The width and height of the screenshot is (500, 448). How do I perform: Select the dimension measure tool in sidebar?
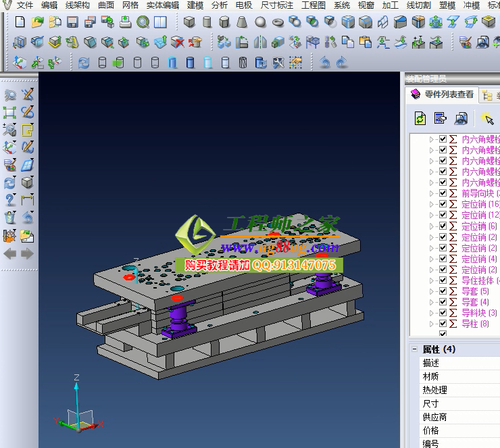click(x=28, y=200)
